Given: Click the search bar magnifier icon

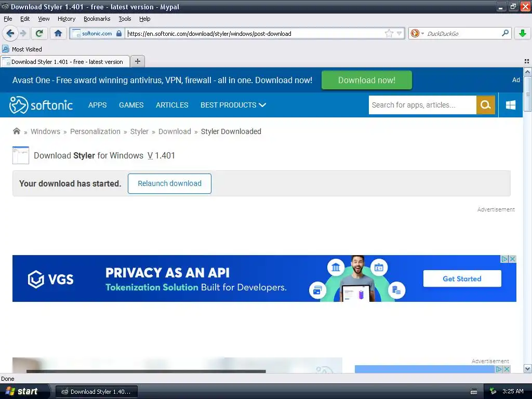Looking at the screenshot, I should tap(505, 33).
